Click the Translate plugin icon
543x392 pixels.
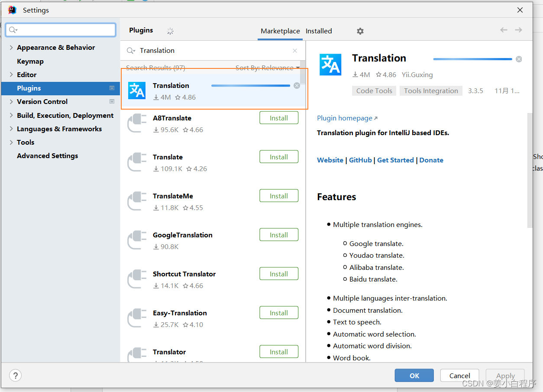coord(137,162)
